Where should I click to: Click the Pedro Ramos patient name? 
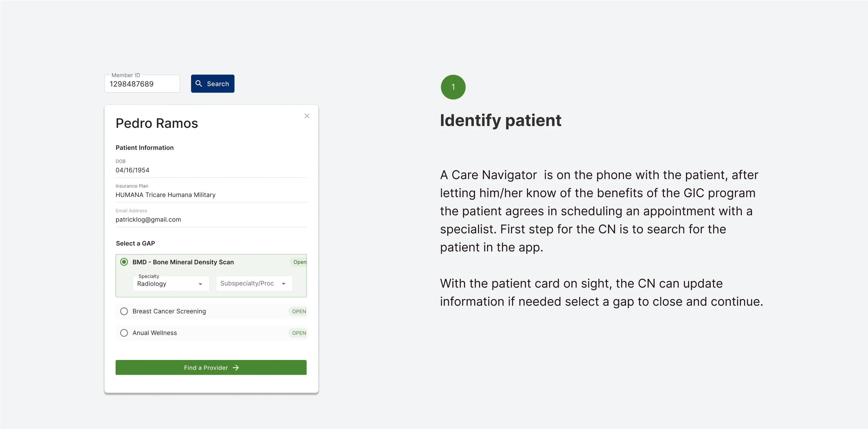(x=157, y=123)
